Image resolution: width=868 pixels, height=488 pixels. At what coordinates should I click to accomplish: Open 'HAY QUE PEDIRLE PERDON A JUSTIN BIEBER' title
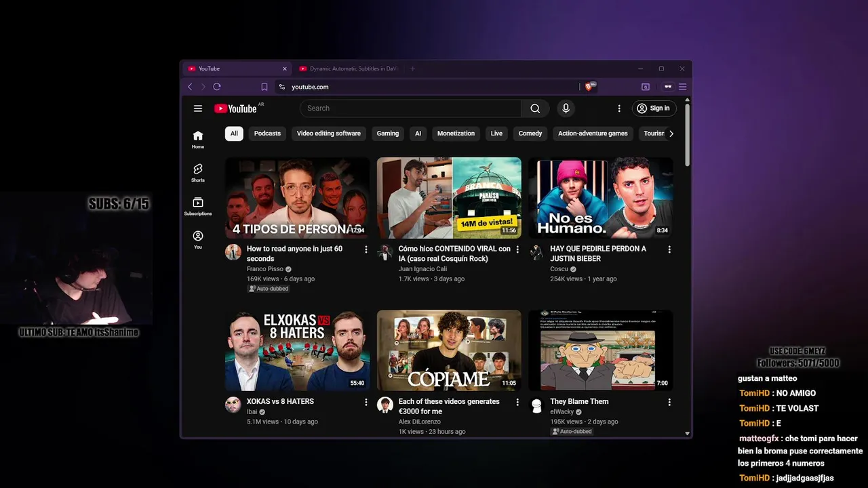[x=598, y=253]
